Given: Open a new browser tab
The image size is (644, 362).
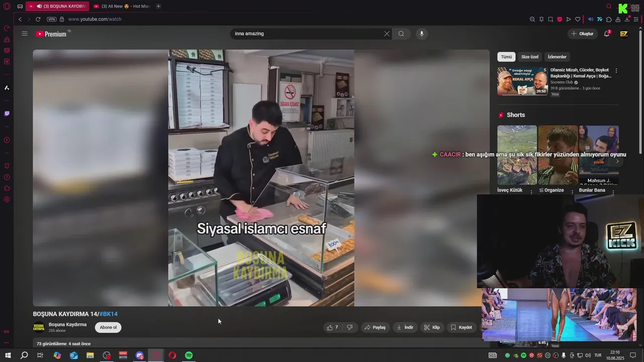Looking at the screenshot, I should click(158, 6).
